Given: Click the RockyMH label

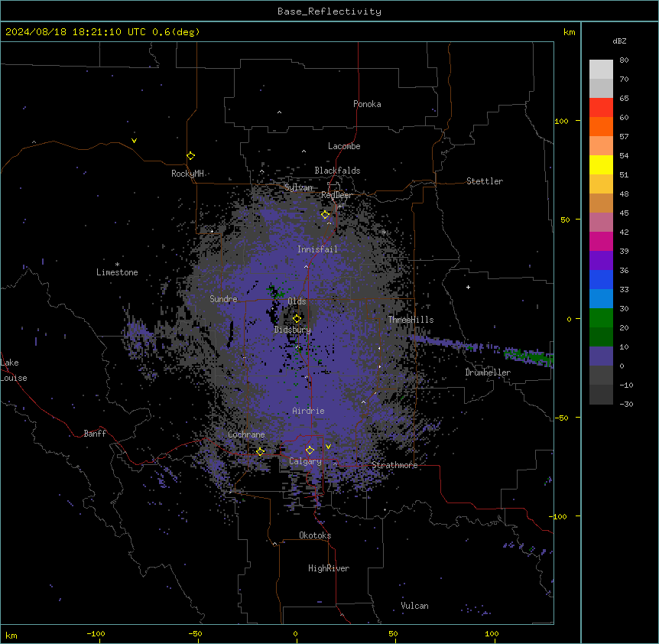Looking at the screenshot, I should click(187, 173).
